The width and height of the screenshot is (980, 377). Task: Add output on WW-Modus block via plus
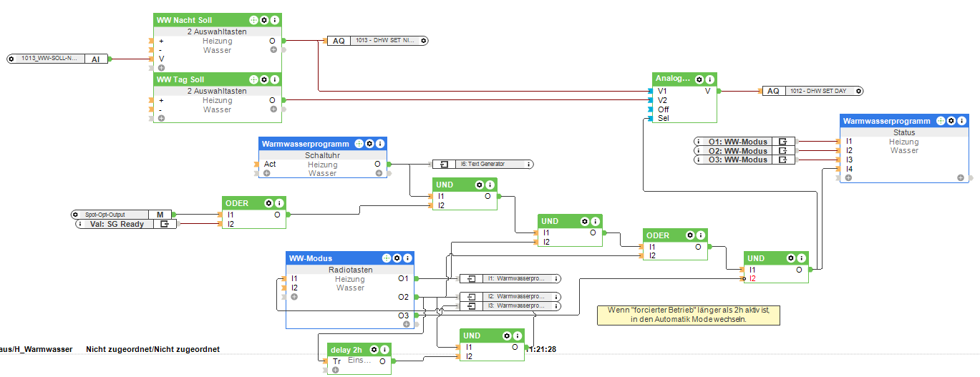point(406,324)
